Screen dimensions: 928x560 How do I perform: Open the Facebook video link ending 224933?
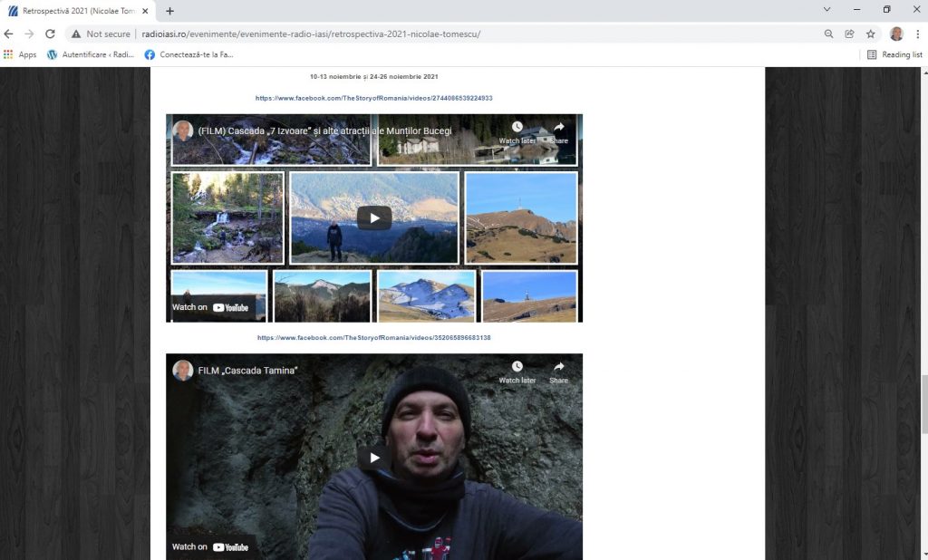click(373, 98)
